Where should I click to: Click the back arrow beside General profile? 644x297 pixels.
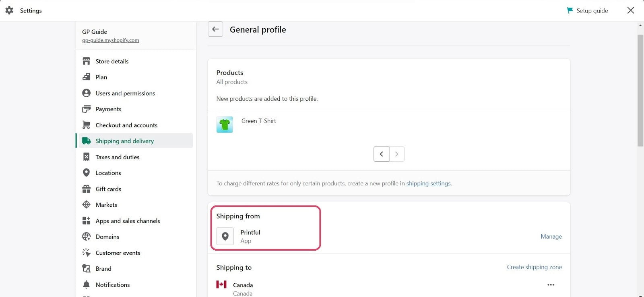[215, 29]
